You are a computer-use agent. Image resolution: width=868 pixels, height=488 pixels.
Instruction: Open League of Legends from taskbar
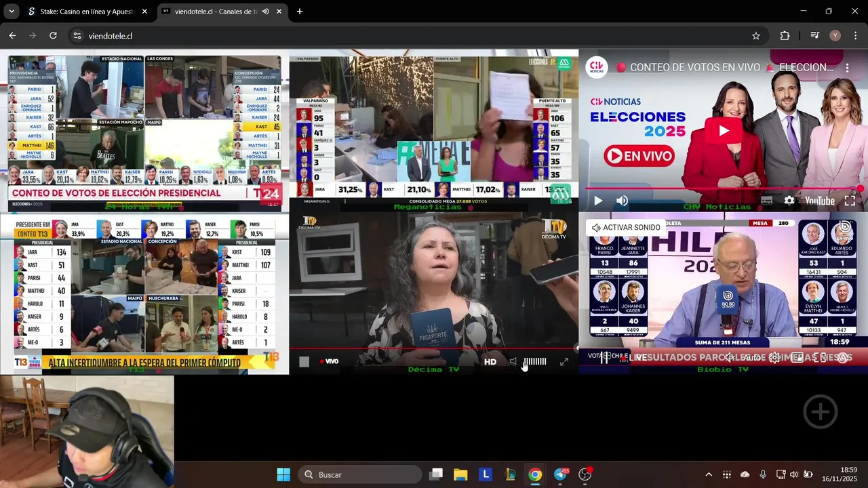(510, 474)
